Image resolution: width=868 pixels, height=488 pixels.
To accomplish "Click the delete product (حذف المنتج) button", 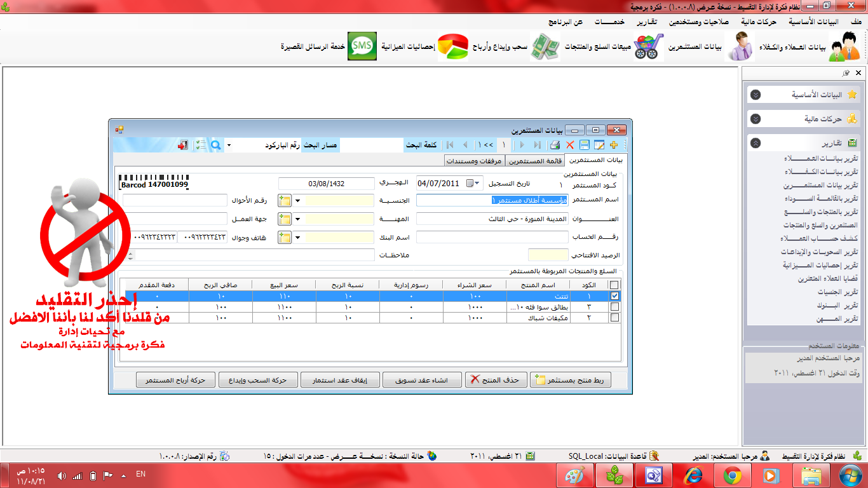I will pyautogui.click(x=496, y=380).
